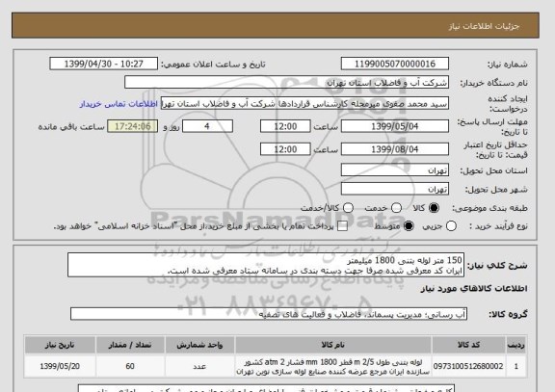Click the تعداد / مقدار column header
The image size is (555, 392).
coord(130,345)
